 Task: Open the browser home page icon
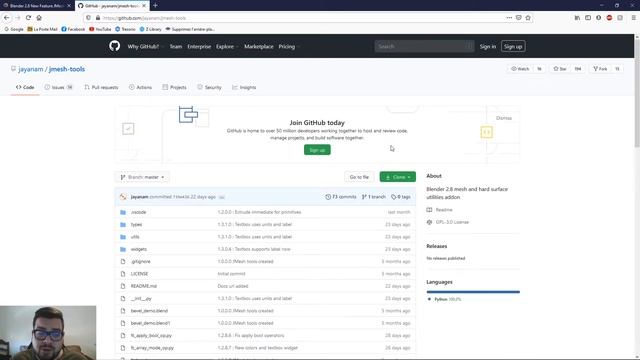coord(39,18)
